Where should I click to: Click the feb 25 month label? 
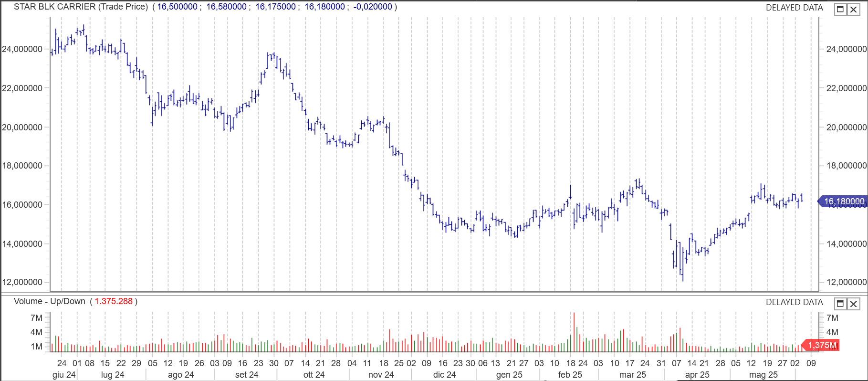point(570,375)
